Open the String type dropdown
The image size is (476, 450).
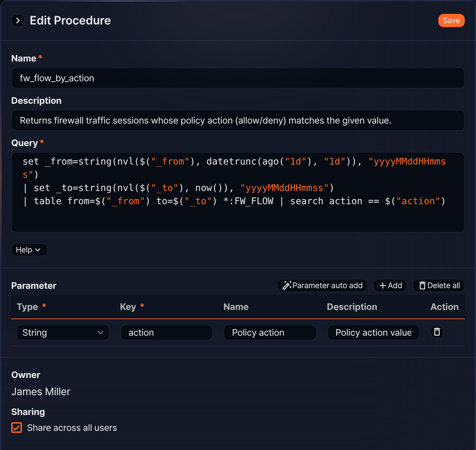coord(63,332)
